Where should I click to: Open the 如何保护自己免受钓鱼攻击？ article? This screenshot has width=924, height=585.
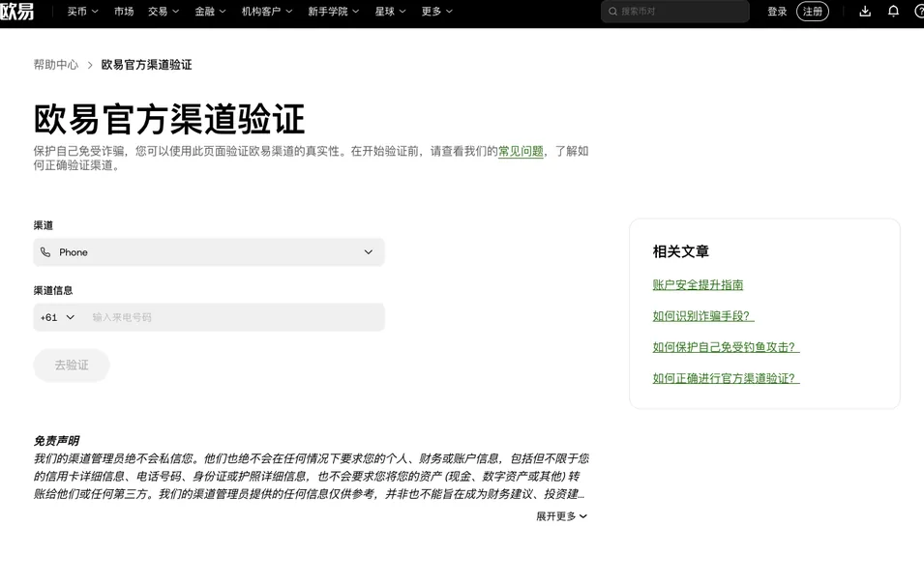pos(726,347)
